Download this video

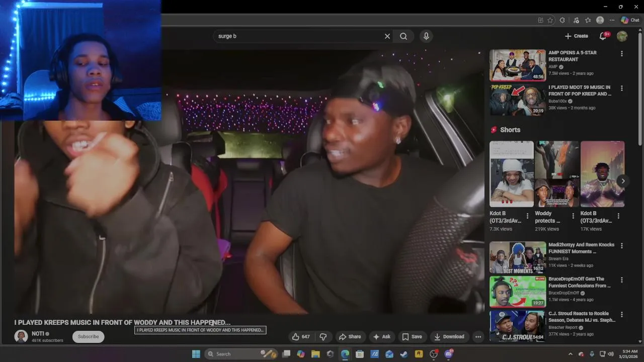tap(449, 337)
